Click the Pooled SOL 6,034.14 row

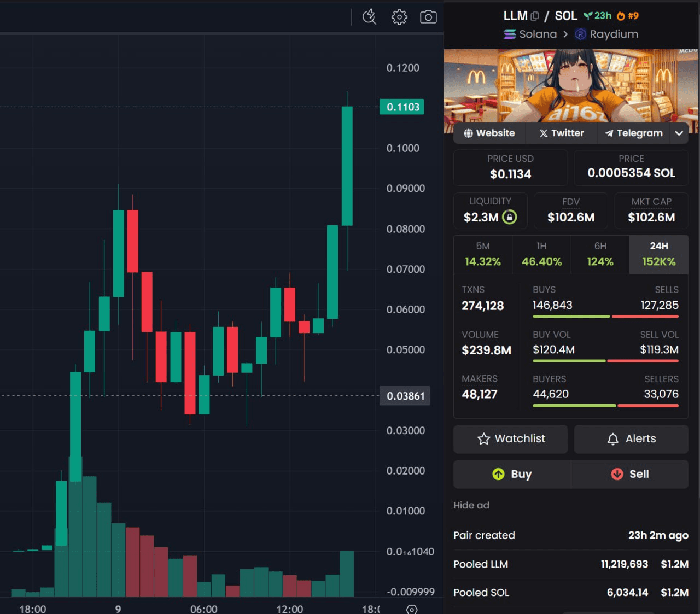pyautogui.click(x=570, y=593)
